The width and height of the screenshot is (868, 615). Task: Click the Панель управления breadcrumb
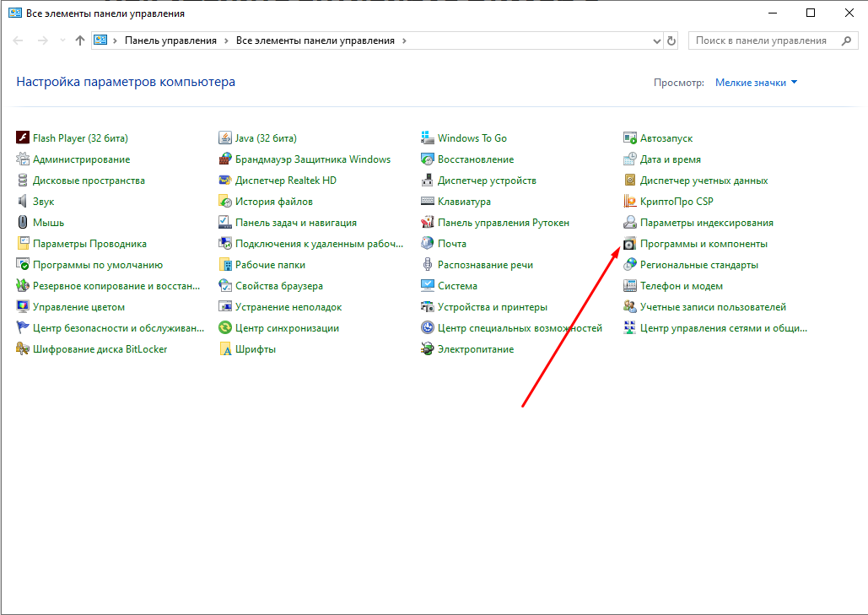click(x=170, y=40)
